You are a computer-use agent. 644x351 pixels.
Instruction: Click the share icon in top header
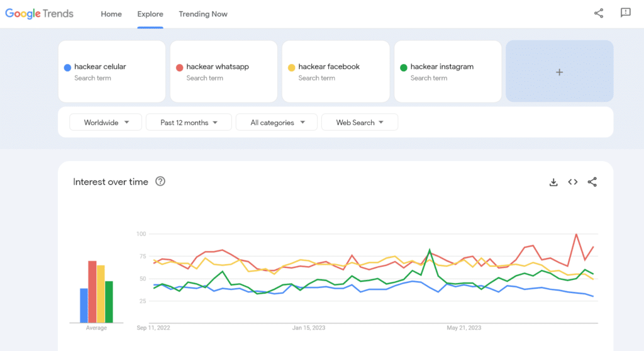pyautogui.click(x=599, y=13)
